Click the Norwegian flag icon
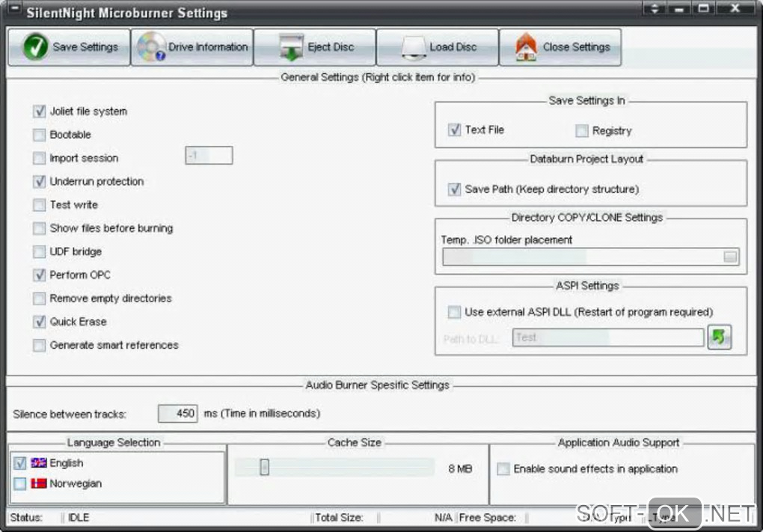 [x=38, y=483]
